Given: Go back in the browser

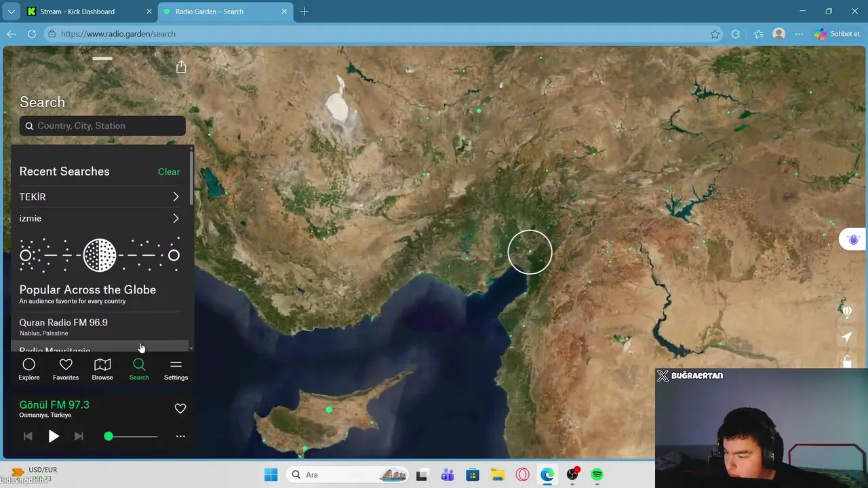Looking at the screenshot, I should pos(12,34).
